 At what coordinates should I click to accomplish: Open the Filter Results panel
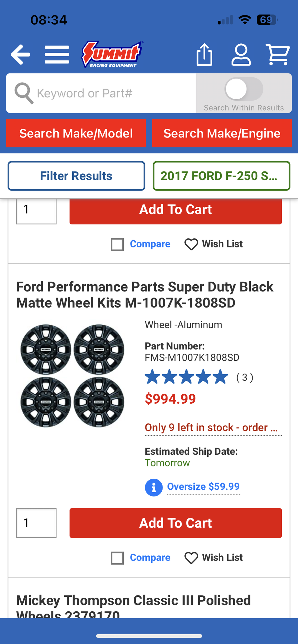point(76,176)
